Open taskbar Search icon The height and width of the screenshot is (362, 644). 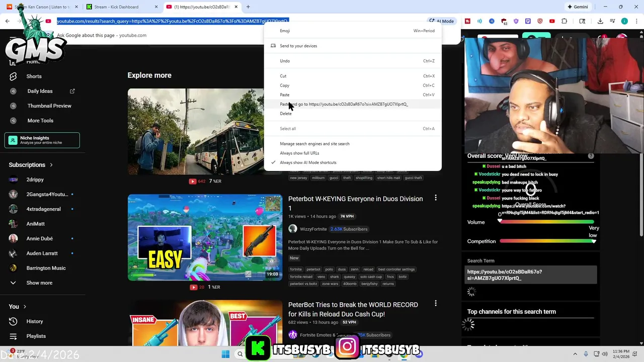240,354
